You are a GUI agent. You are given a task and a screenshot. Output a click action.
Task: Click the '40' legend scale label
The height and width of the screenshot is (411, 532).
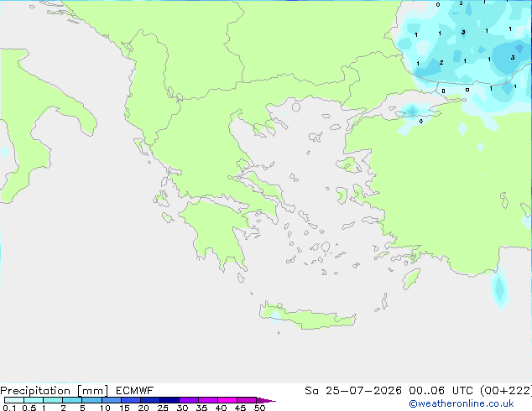tap(221, 408)
